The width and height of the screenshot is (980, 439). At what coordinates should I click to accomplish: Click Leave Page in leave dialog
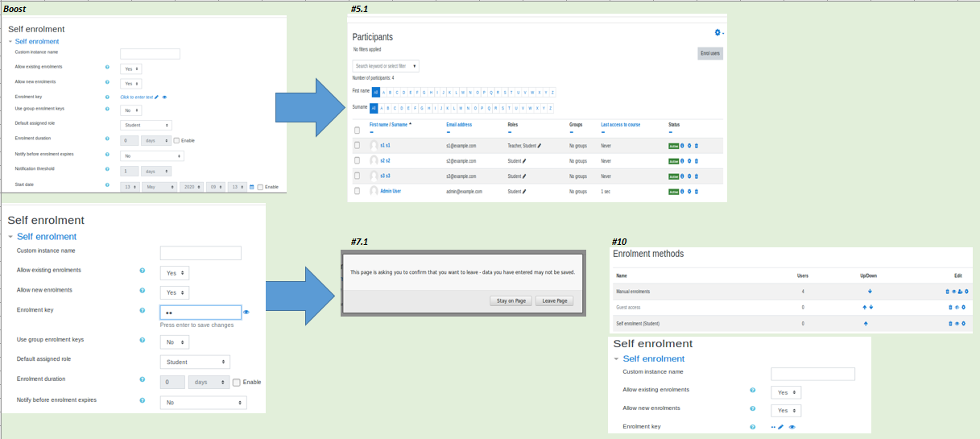point(554,300)
